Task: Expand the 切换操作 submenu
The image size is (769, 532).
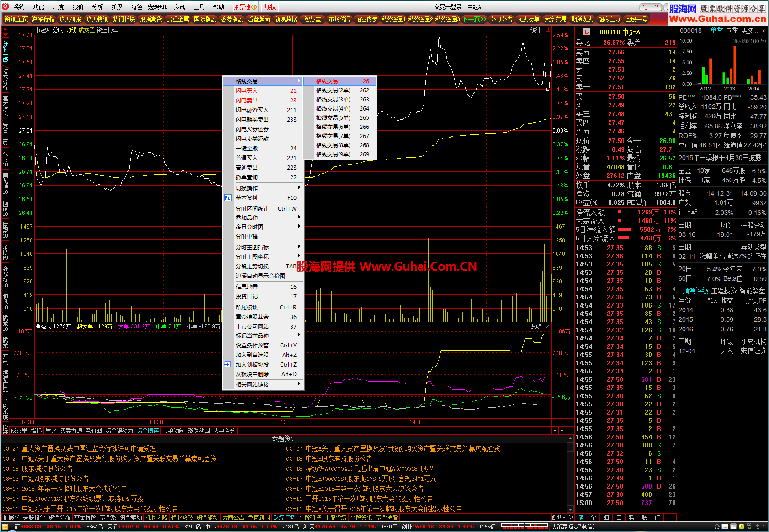Action: click(263, 188)
